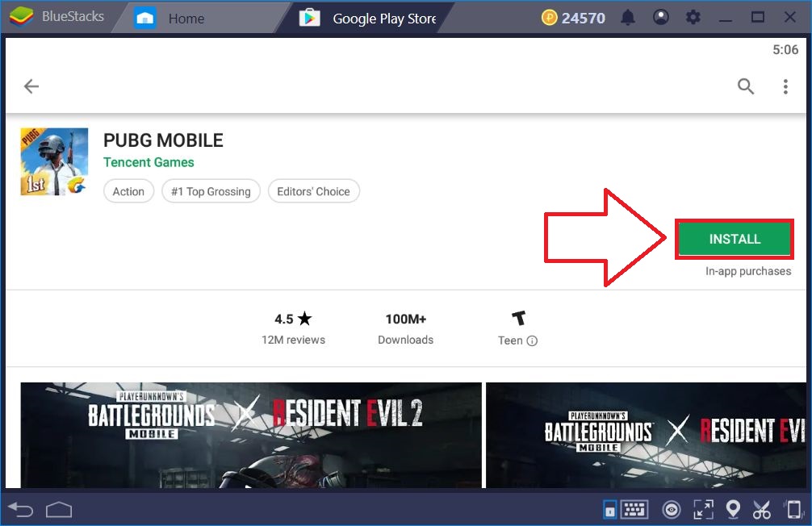Screen dimensions: 812x526
Task: Click the eye icon in bottom bar
Action: 671,510
